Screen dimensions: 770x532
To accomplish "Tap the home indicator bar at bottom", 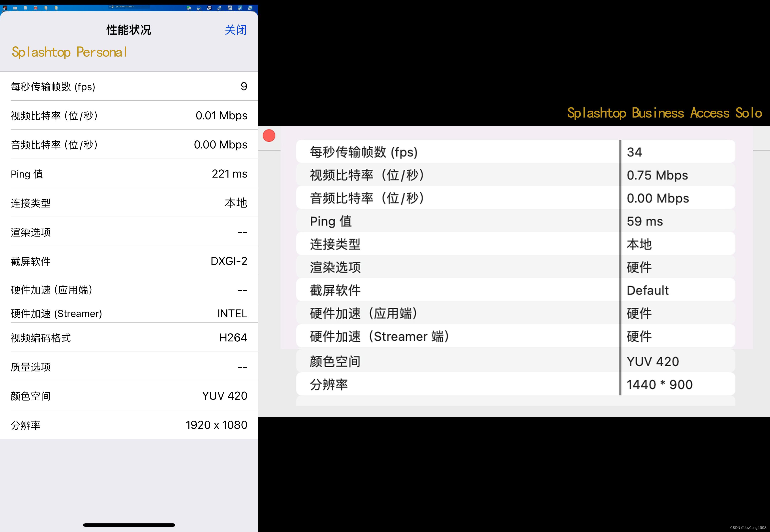I will pos(129,525).
